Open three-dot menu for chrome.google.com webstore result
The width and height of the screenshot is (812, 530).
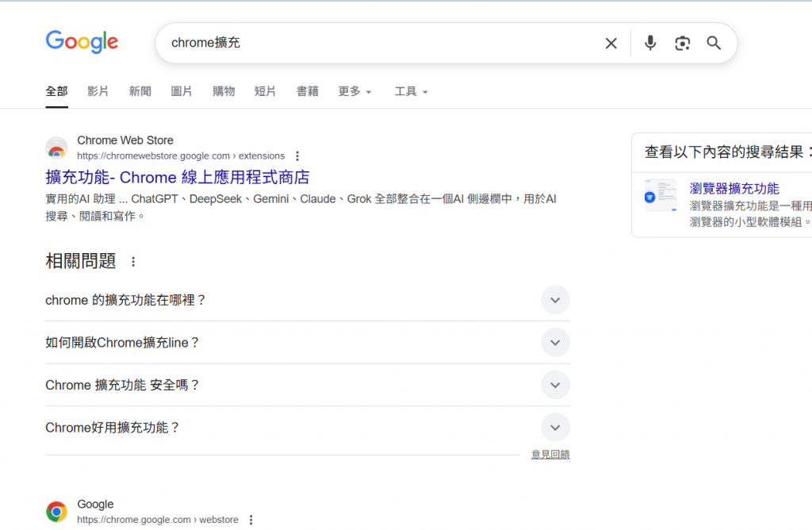point(251,520)
